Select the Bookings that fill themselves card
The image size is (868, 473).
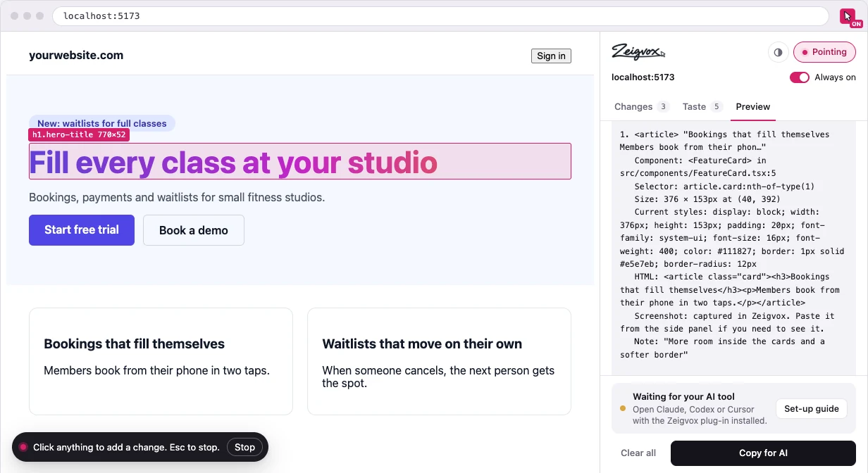pyautogui.click(x=161, y=361)
